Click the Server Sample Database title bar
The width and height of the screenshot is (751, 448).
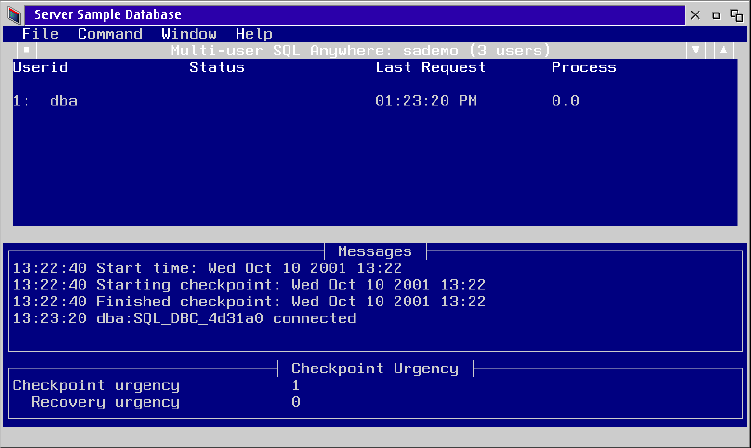355,15
